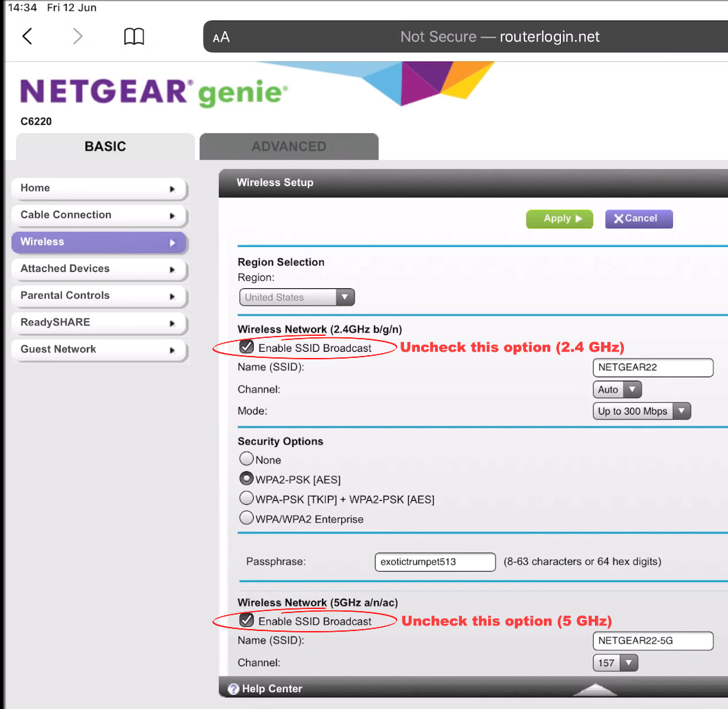Switch to the ADVANCED tab
The image size is (728, 709).
[289, 146]
